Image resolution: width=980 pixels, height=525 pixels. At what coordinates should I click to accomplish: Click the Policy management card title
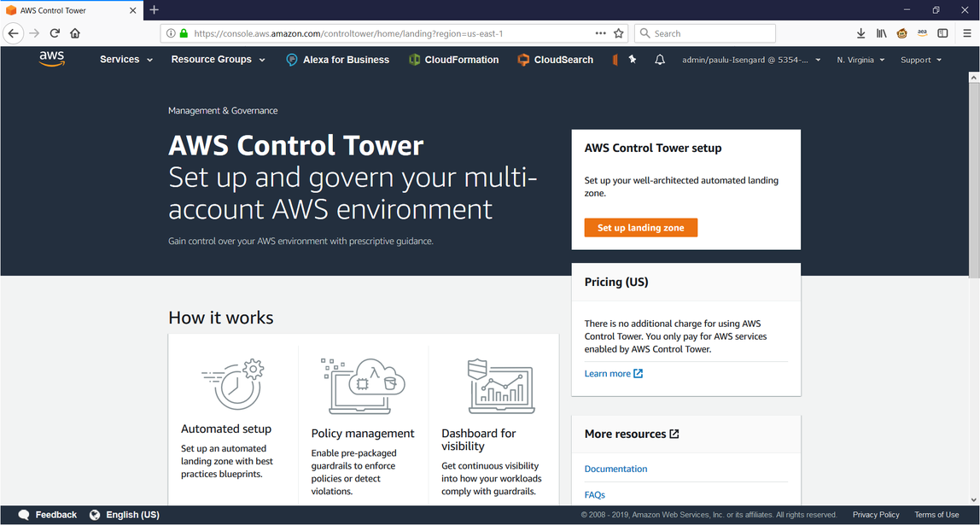pos(363,433)
